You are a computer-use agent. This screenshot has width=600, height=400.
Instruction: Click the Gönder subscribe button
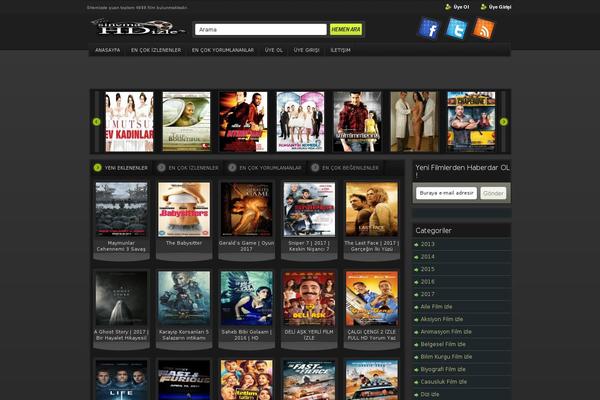(x=493, y=193)
